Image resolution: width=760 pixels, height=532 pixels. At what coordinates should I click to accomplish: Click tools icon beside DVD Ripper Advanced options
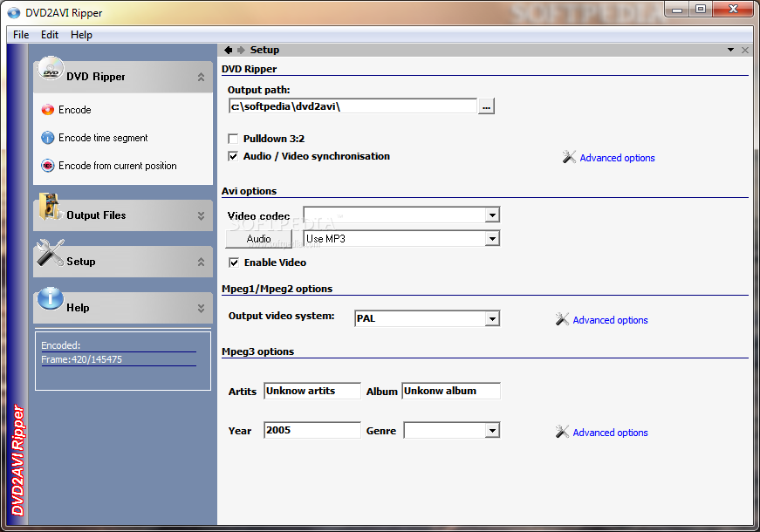click(x=569, y=157)
